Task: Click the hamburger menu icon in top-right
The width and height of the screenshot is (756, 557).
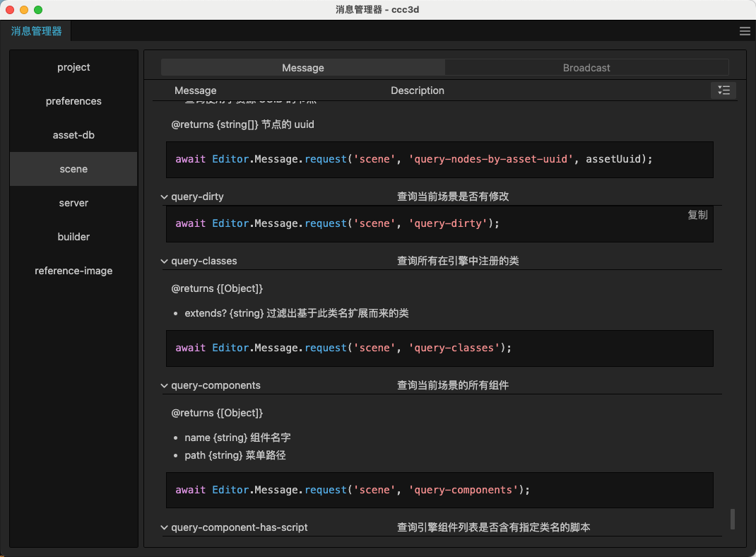Action: pos(745,31)
